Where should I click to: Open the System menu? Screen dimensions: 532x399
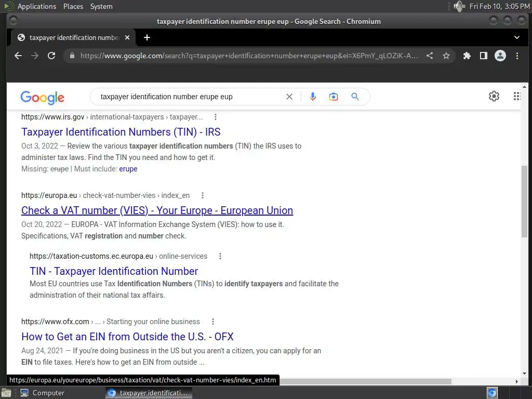pyautogui.click(x=101, y=6)
